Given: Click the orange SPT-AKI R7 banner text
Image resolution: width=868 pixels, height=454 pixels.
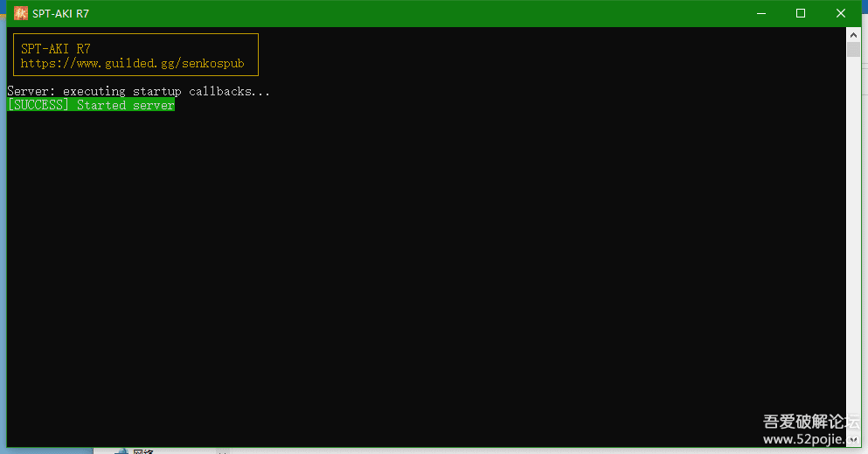Looking at the screenshot, I should tap(55, 49).
